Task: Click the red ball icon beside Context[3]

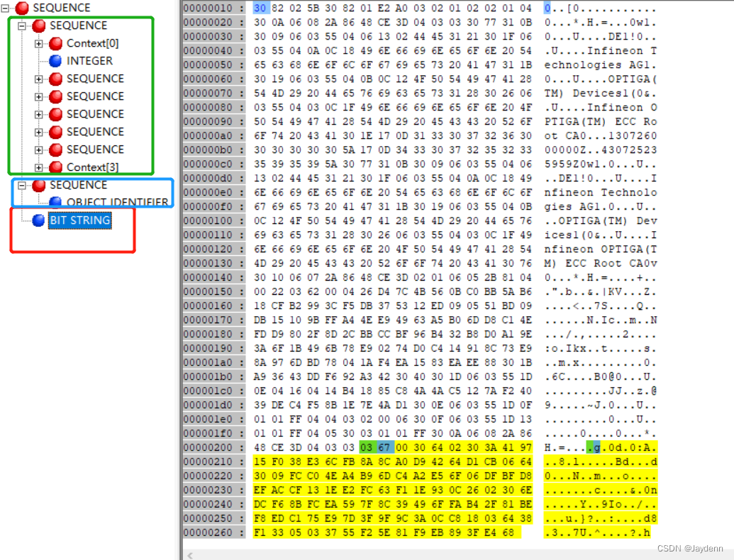Action: (x=56, y=167)
